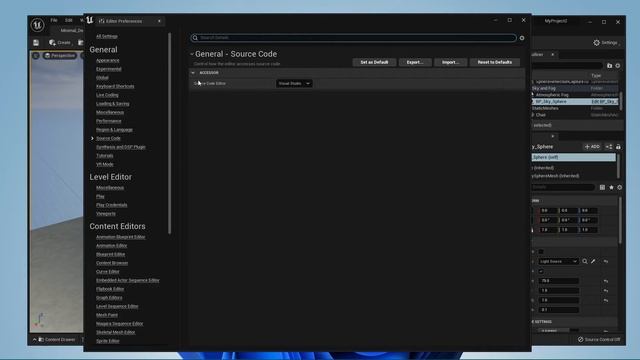The width and height of the screenshot is (640, 360).
Task: Click the favorites star icon in Details
Action: pyautogui.click(x=611, y=187)
